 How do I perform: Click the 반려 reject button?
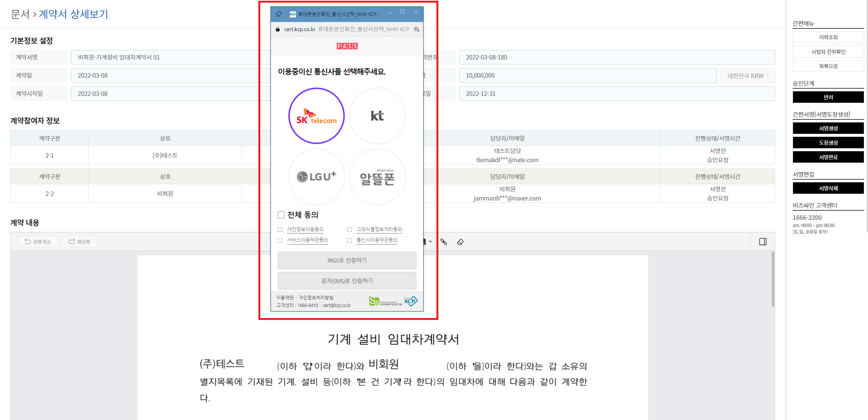click(828, 97)
